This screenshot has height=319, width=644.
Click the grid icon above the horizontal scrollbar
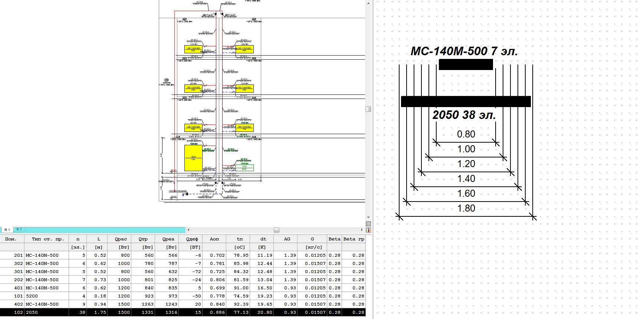click(x=368, y=224)
